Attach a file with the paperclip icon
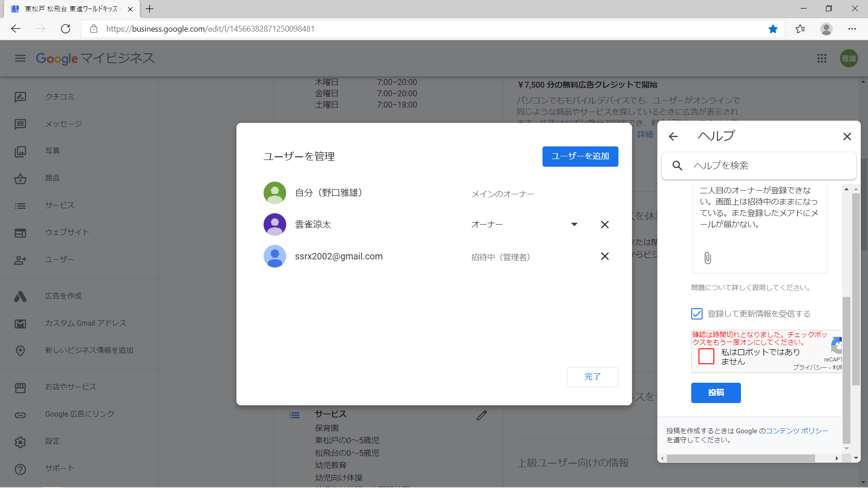Image resolution: width=868 pixels, height=488 pixels. pyautogui.click(x=707, y=258)
